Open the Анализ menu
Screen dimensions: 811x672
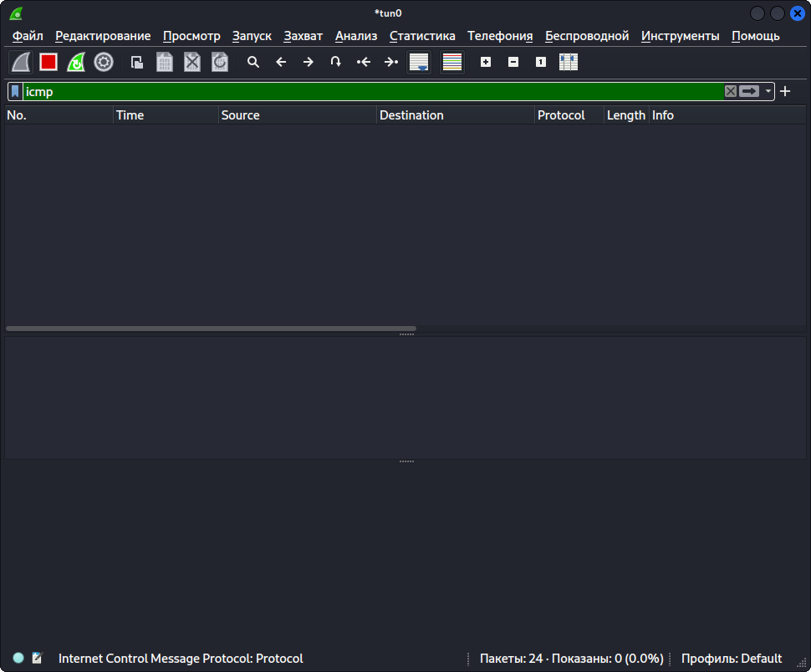tap(356, 36)
